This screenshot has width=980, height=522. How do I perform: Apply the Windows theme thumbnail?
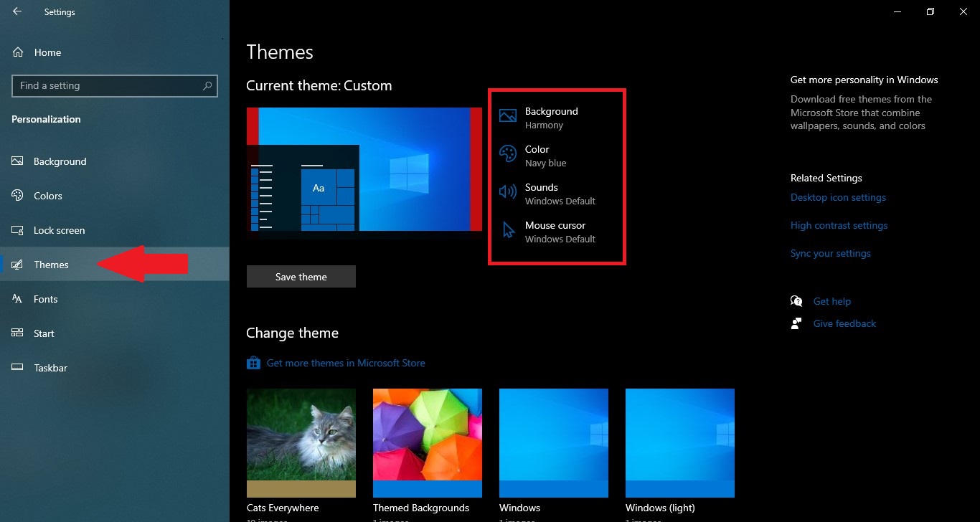[x=554, y=443]
